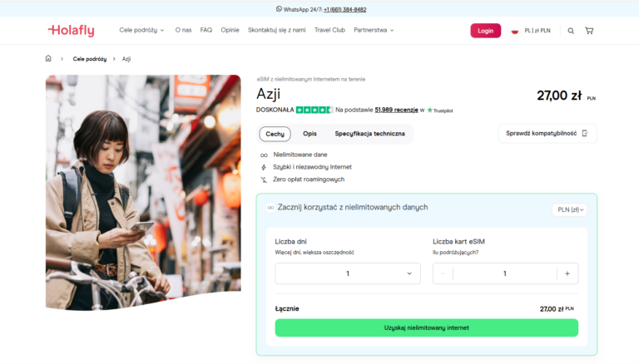
Task: Click Nielimitowane dane feature text
Action: [300, 155]
